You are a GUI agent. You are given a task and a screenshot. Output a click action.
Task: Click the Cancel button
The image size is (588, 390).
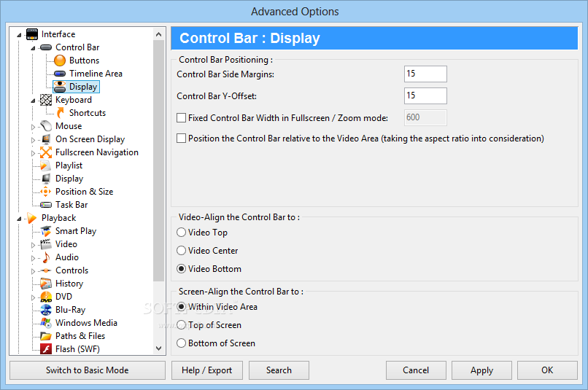[x=416, y=370]
